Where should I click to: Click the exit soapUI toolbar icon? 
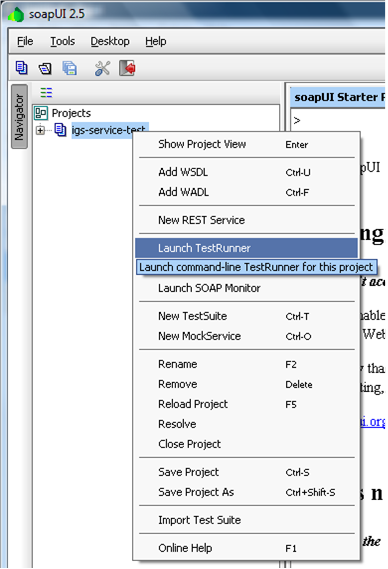point(127,68)
